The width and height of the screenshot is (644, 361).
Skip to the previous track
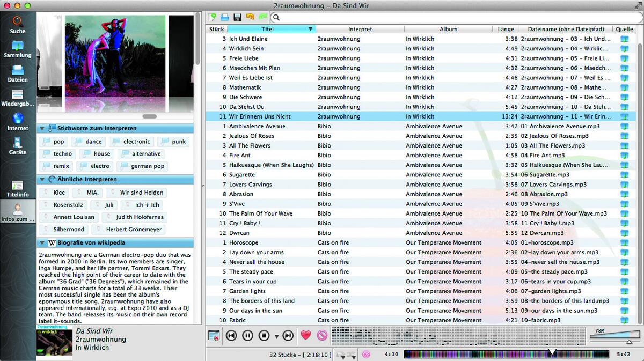(x=231, y=336)
